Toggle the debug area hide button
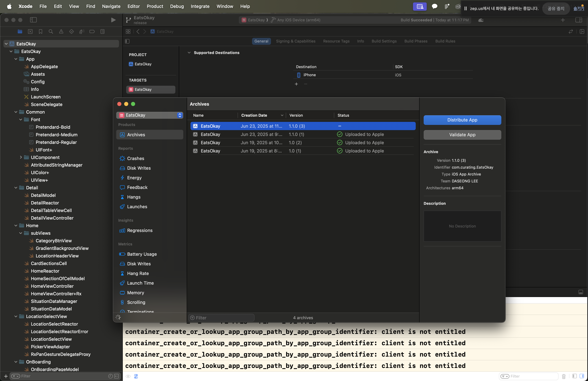The image size is (588, 381). click(x=581, y=292)
